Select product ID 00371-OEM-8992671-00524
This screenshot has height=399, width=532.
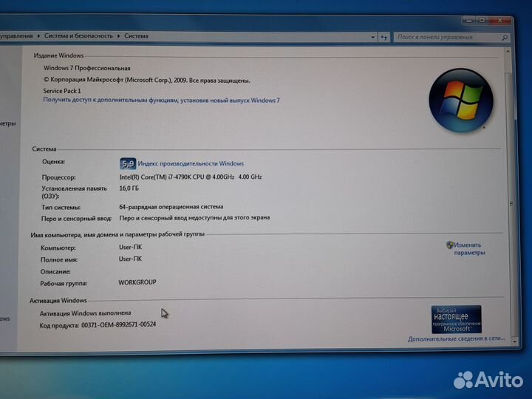coord(118,324)
